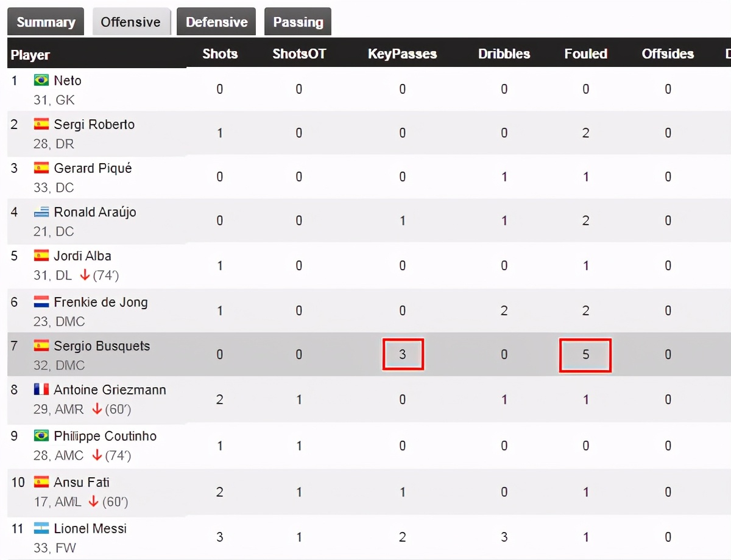This screenshot has height=560, width=731.
Task: Switch to the Summary tab
Action: coord(46,23)
